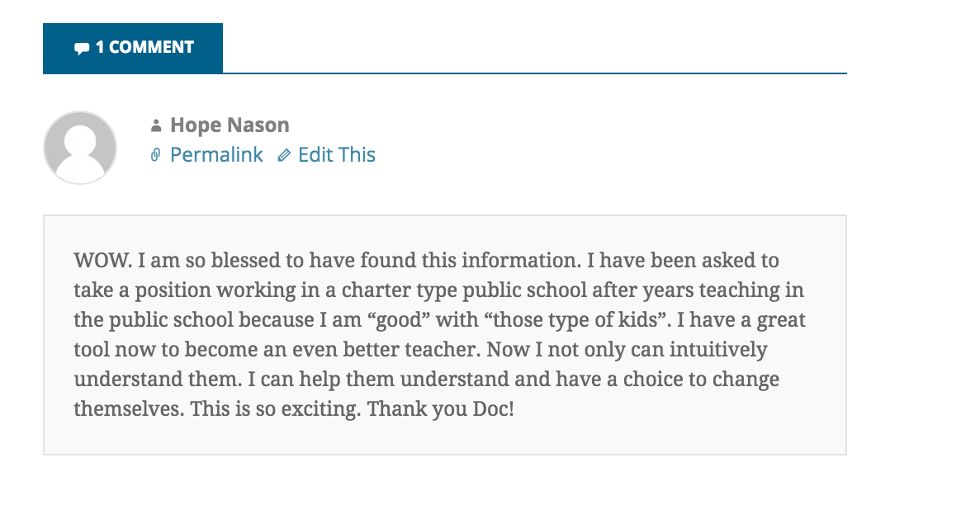The width and height of the screenshot is (980, 519).
Task: Click the pencil icon before Edit This
Action: coord(284,155)
